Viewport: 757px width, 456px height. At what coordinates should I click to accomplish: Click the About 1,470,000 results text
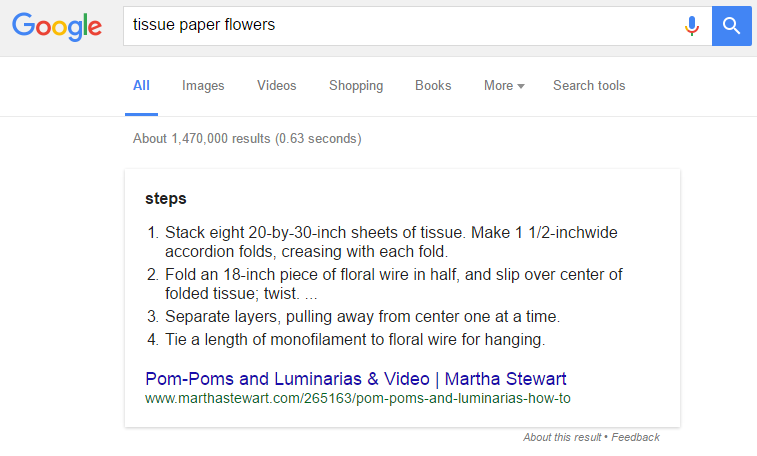point(247,138)
